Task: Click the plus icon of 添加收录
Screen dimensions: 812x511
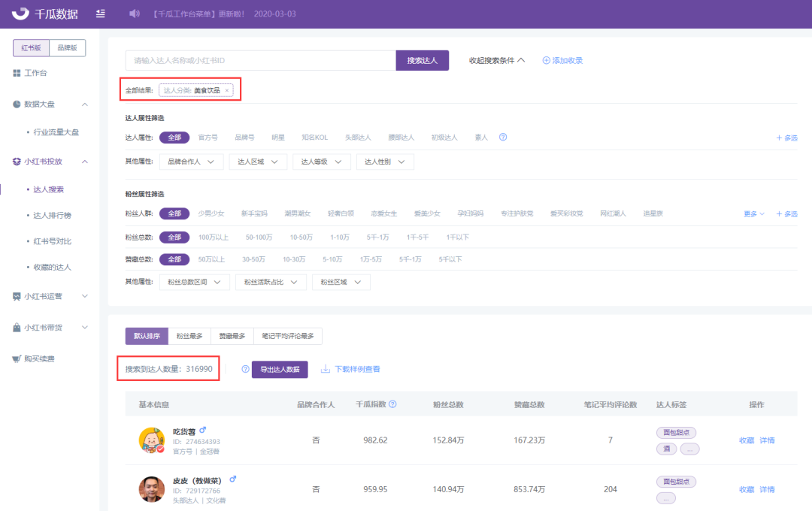Action: tap(546, 61)
